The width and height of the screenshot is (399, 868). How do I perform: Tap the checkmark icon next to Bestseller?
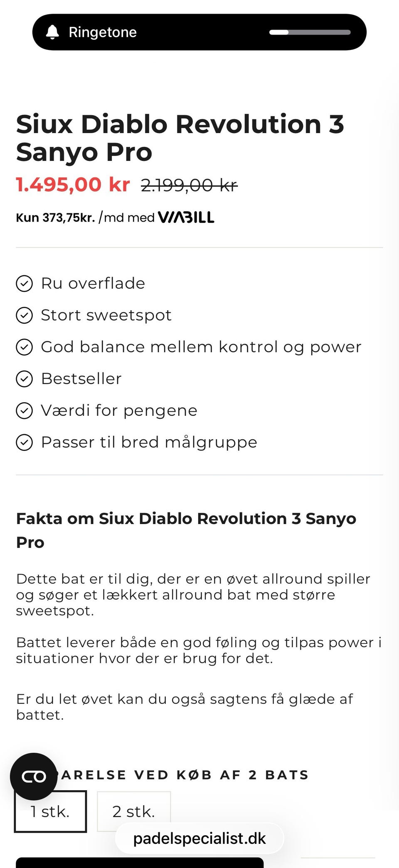click(x=24, y=379)
